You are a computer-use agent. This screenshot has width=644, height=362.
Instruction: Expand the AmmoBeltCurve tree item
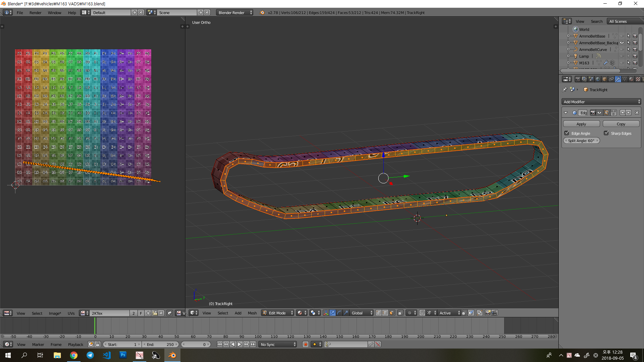coord(568,49)
